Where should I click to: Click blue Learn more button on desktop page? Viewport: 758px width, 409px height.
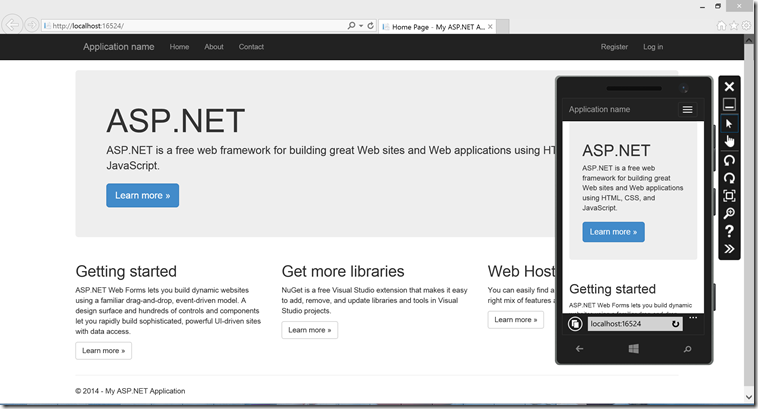143,195
